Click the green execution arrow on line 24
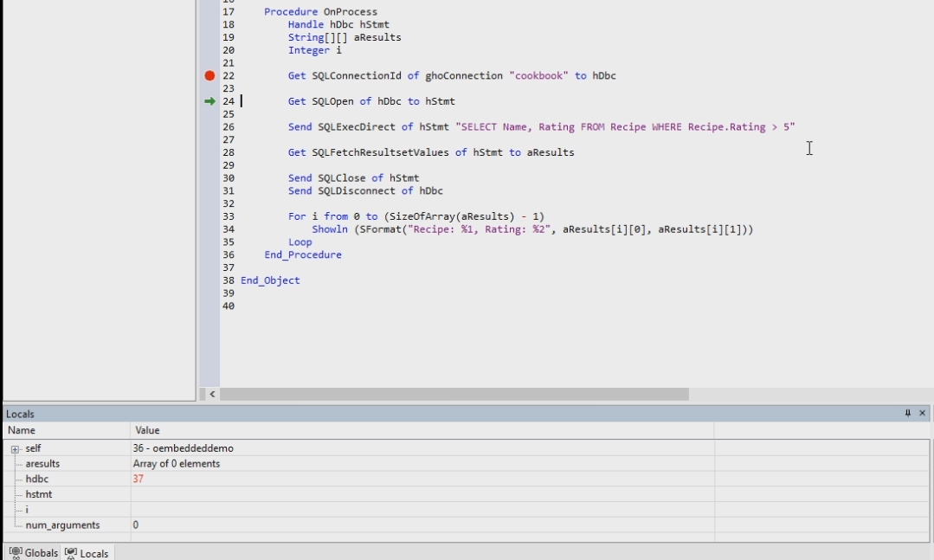This screenshot has height=560, width=934. pyautogui.click(x=209, y=101)
